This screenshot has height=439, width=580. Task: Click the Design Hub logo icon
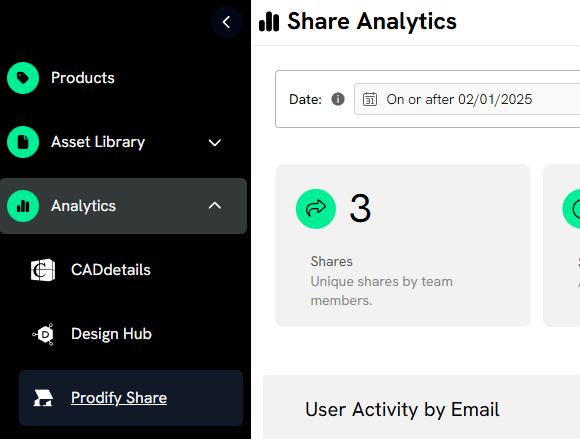click(43, 334)
